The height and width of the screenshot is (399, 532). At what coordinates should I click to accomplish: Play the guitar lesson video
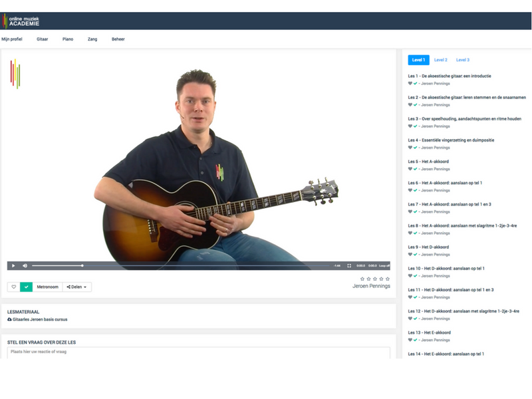13,265
